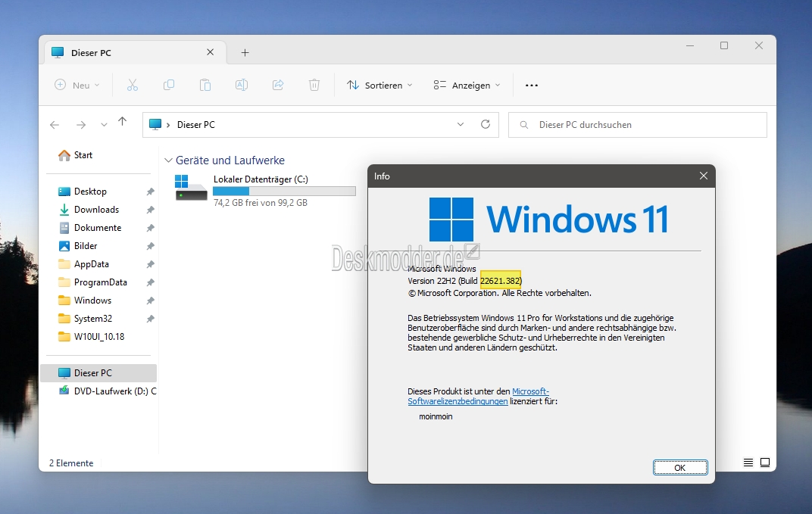The image size is (812, 514).
Task: Go back with the left arrow
Action: (x=55, y=125)
